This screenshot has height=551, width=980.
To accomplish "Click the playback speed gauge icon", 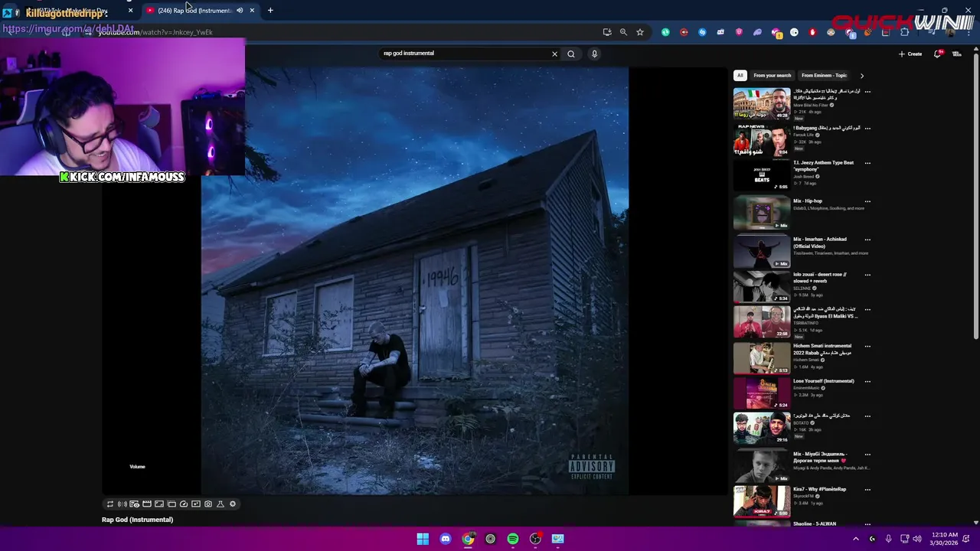I will pos(184,504).
